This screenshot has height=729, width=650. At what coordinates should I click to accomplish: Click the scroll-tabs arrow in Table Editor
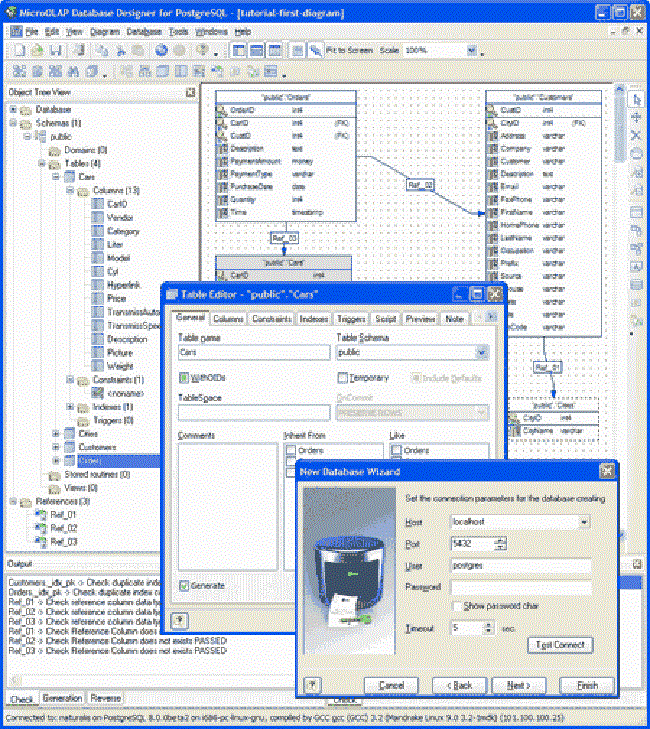pos(491,317)
